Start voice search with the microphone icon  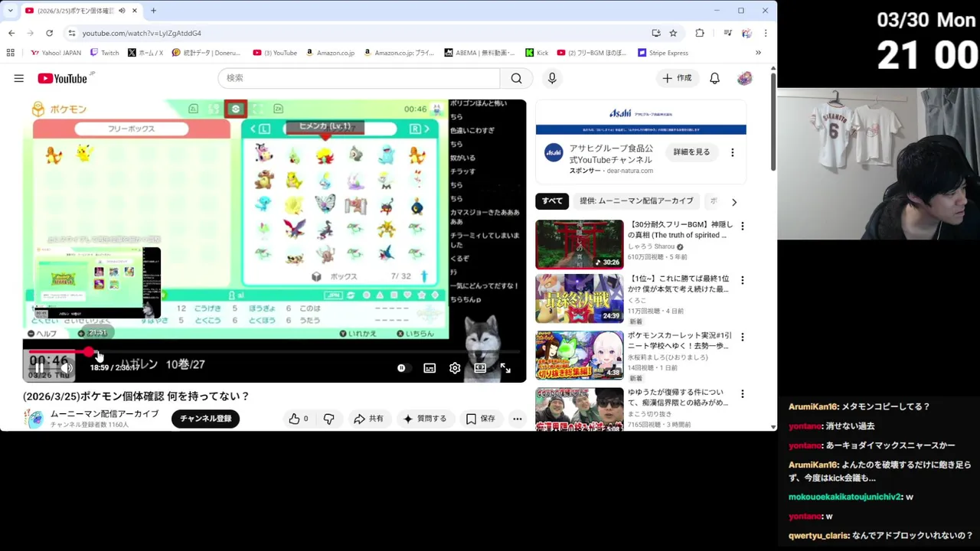pyautogui.click(x=552, y=78)
